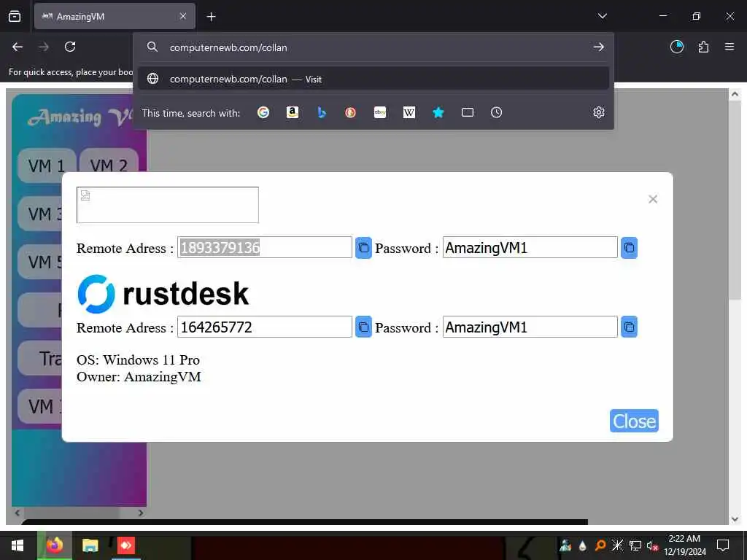Open the Extensions puzzle icon
This screenshot has height=560, width=747.
point(703,47)
